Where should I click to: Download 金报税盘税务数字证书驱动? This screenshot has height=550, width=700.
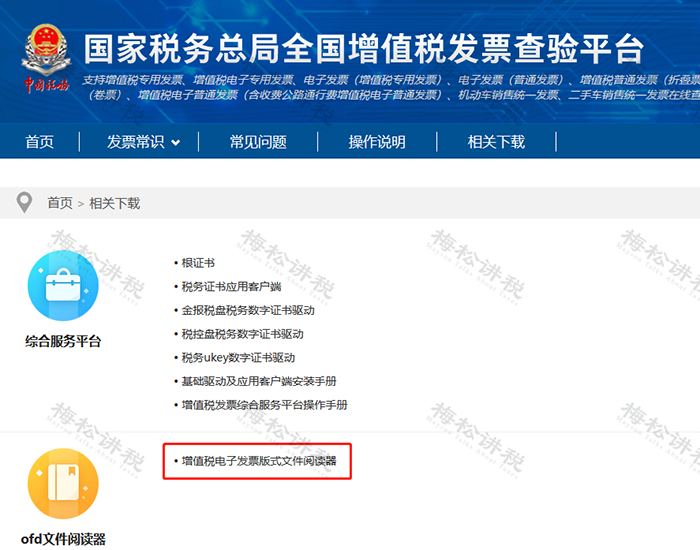click(x=248, y=310)
